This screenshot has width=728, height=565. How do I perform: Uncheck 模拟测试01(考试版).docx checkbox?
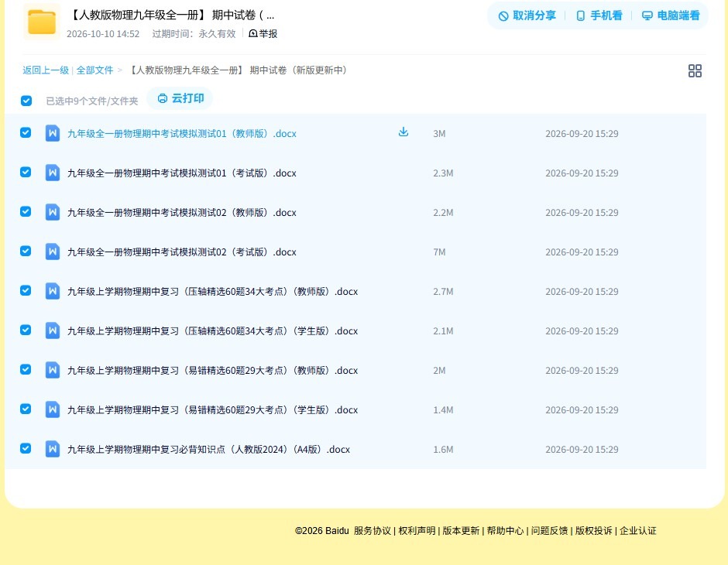tap(26, 172)
